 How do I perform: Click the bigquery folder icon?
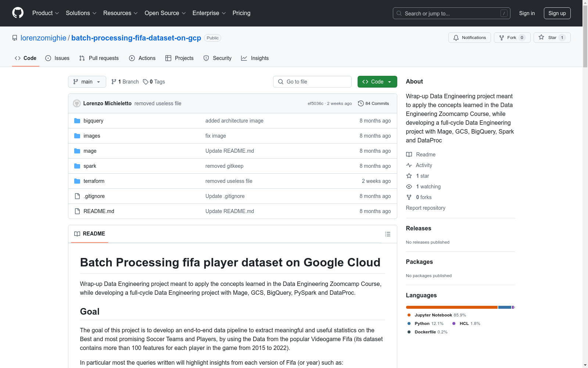(77, 121)
